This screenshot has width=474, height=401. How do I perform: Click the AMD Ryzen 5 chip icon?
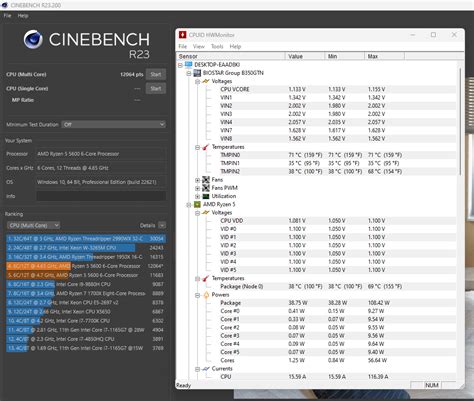(197, 204)
